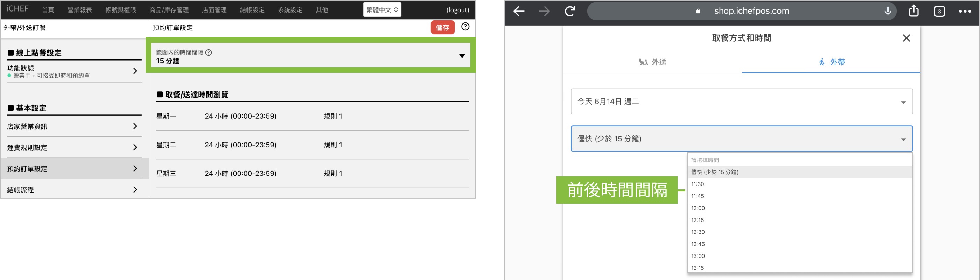
Task: Open the browser three-dot more menu
Action: tap(965, 12)
